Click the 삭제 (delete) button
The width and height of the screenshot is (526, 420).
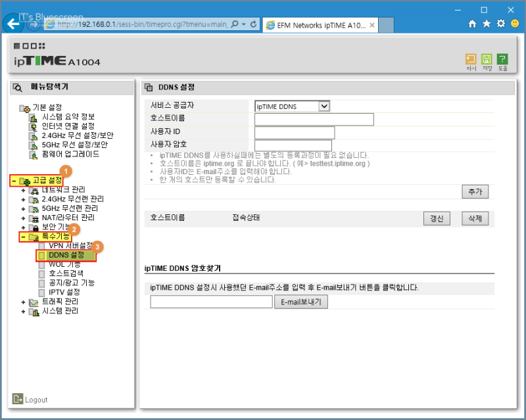pyautogui.click(x=475, y=219)
